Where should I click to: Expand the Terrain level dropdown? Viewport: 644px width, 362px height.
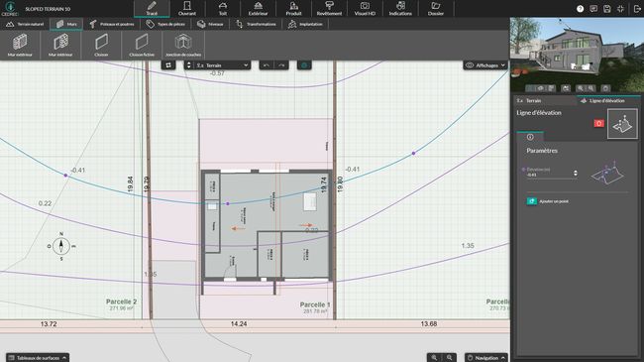[x=218, y=65]
